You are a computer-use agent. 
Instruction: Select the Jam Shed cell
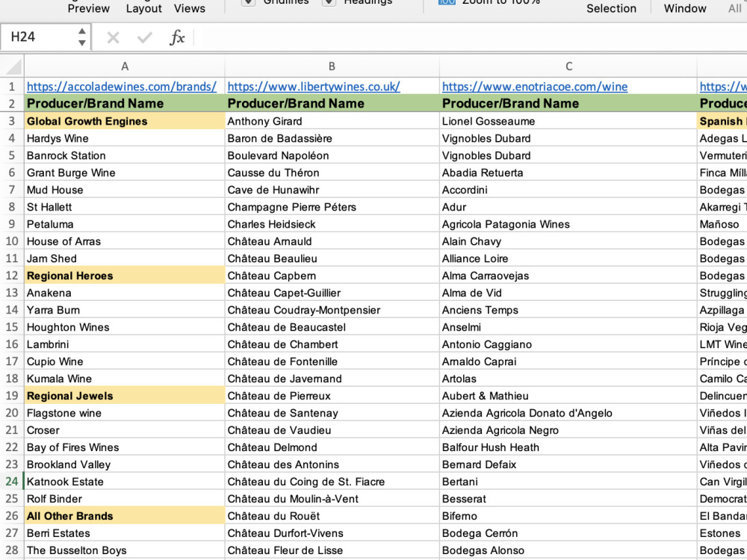(124, 258)
